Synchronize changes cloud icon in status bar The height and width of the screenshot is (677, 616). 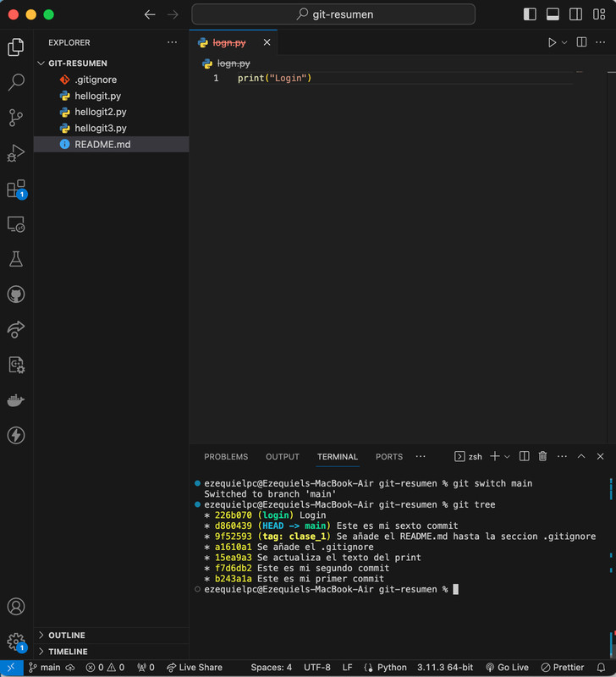point(70,668)
